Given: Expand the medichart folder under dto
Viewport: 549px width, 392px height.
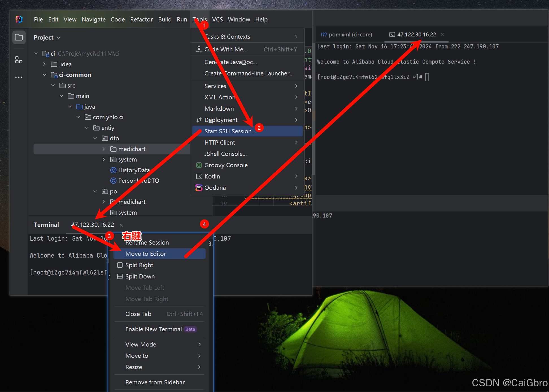Looking at the screenshot, I should pos(104,149).
